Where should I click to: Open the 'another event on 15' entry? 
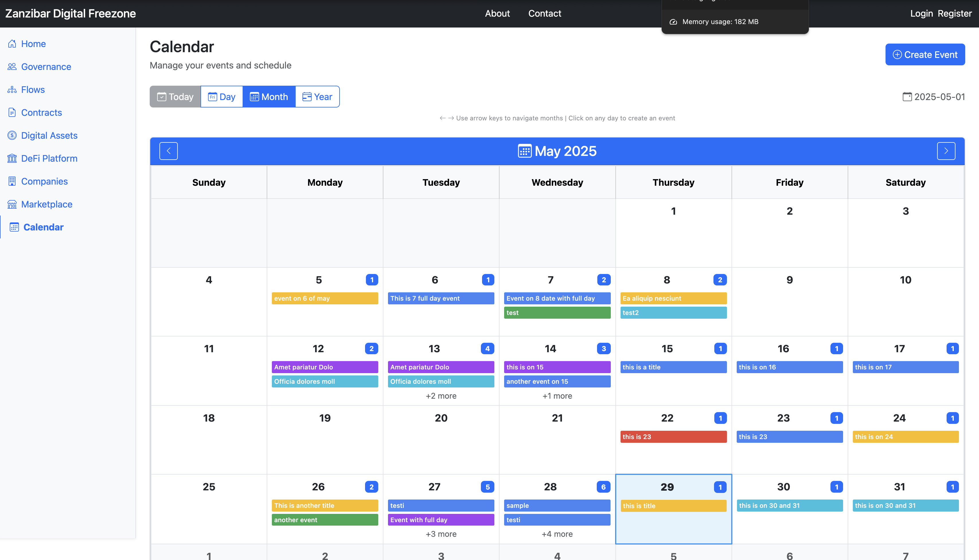click(557, 381)
